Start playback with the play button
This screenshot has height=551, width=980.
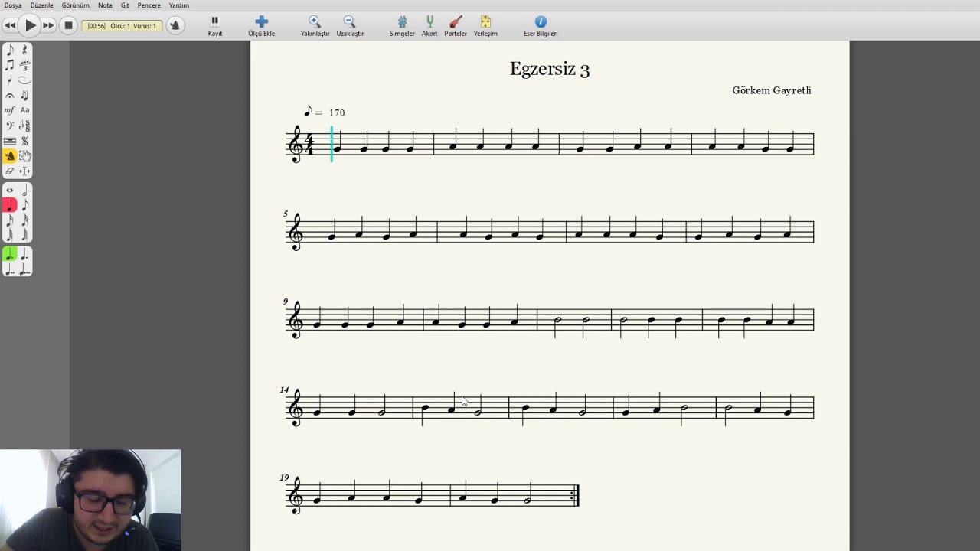click(30, 25)
